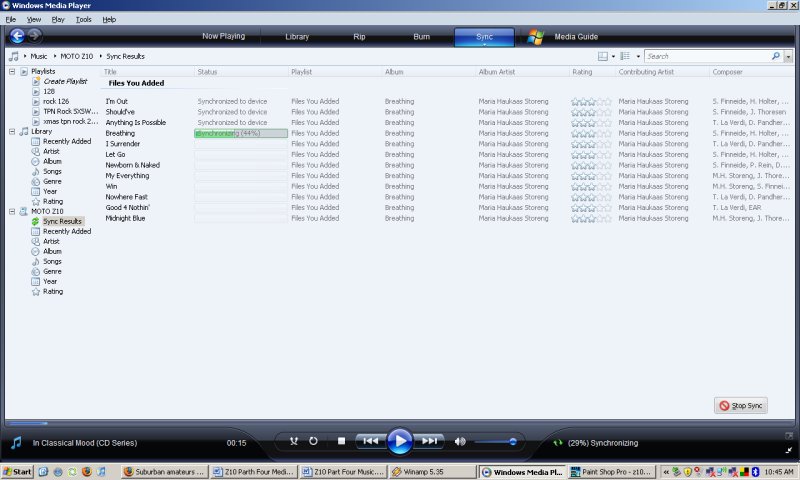Toggle shuffle mode on
The image size is (800, 480).
pyautogui.click(x=293, y=441)
